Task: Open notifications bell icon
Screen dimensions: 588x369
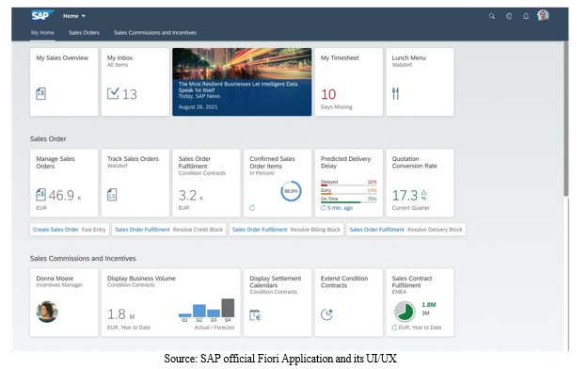Action: coord(526,16)
